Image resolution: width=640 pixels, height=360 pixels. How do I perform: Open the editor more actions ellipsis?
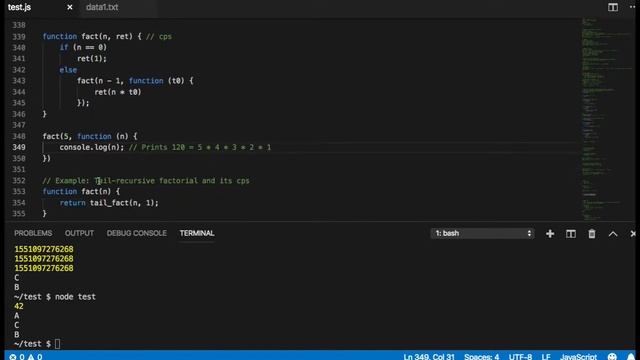pyautogui.click(x=633, y=7)
